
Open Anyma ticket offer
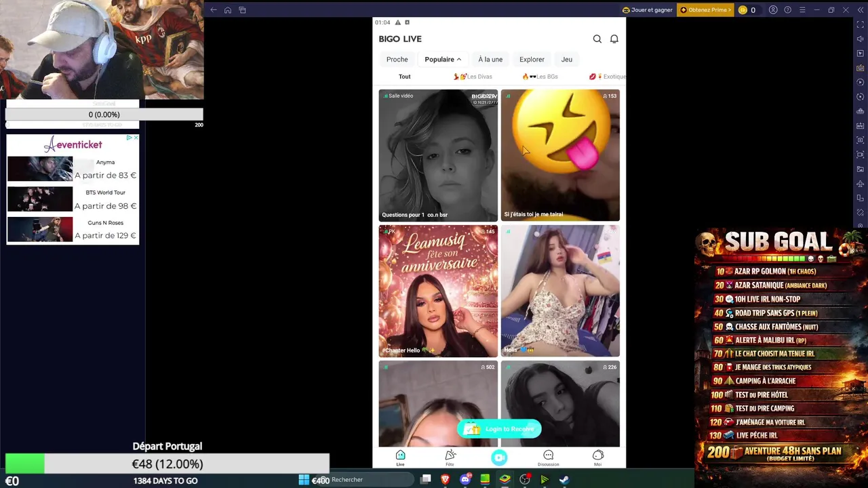tap(73, 169)
